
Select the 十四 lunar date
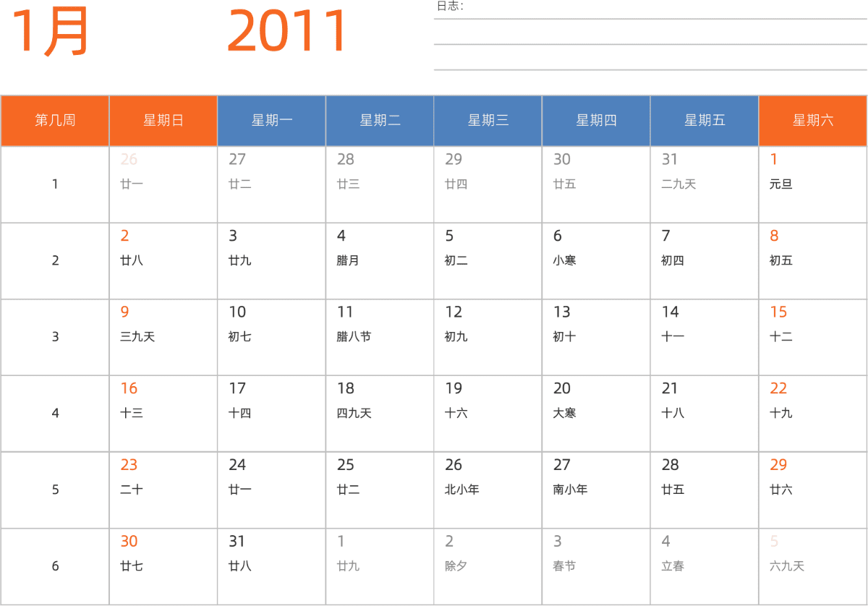tap(240, 414)
